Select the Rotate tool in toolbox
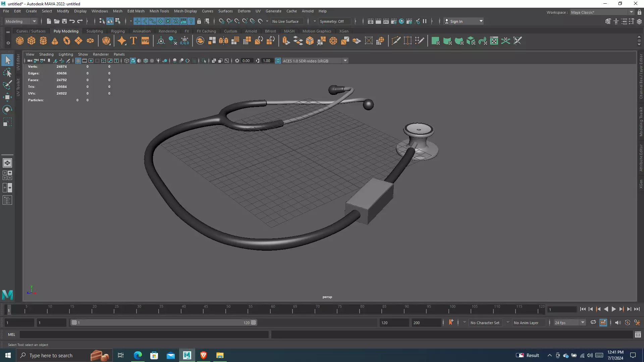 (x=7, y=110)
